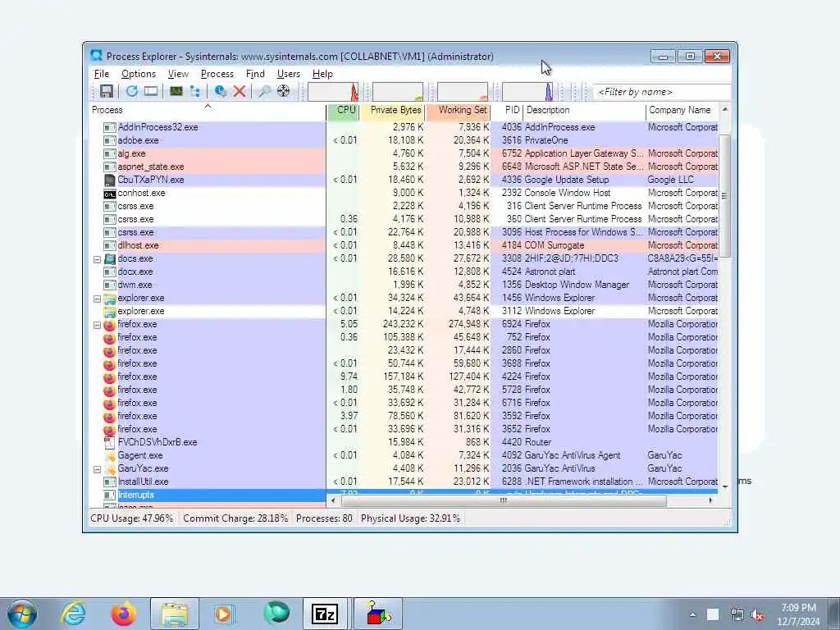The width and height of the screenshot is (840, 630).
Task: Click the physical memory mini graph
Action: coord(463,92)
